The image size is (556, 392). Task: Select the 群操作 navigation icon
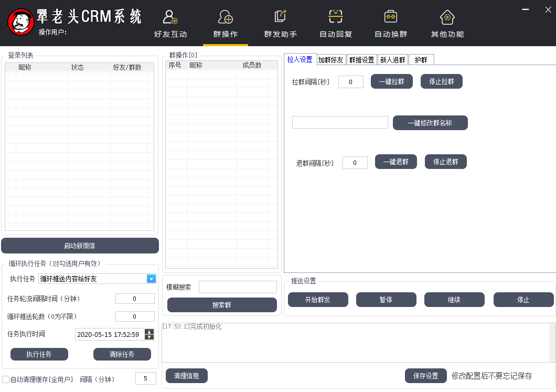(225, 17)
